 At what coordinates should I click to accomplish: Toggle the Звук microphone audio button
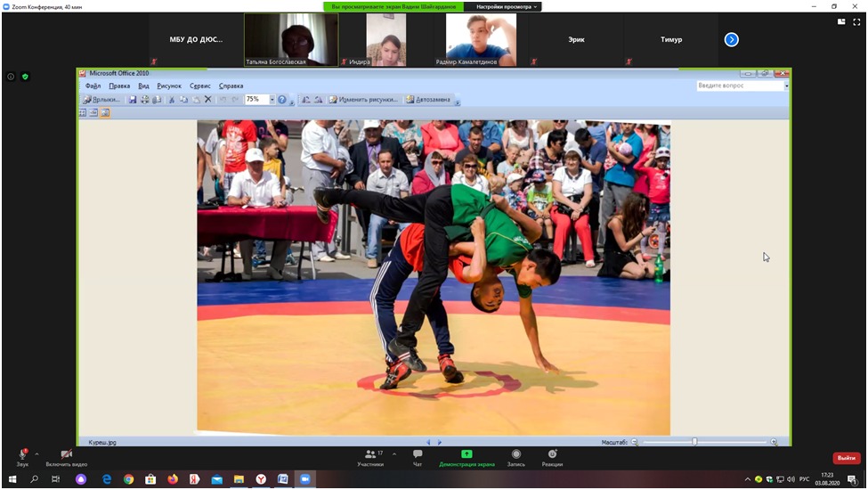click(22, 457)
